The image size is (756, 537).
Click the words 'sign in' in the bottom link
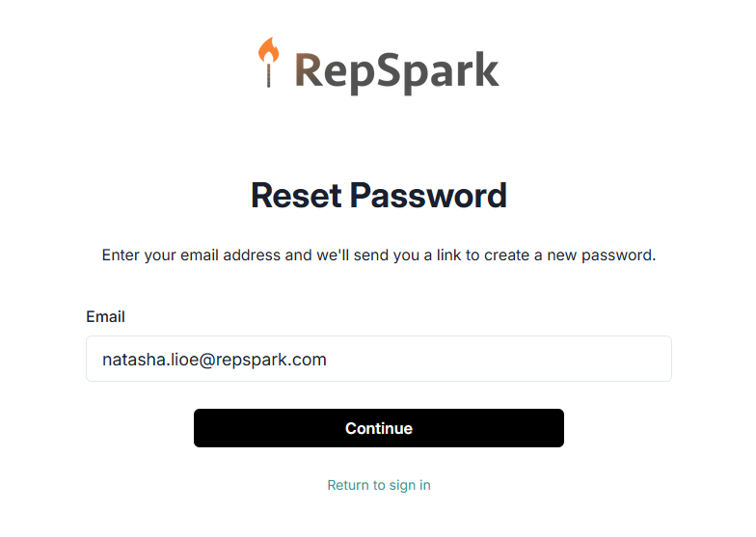coord(410,486)
